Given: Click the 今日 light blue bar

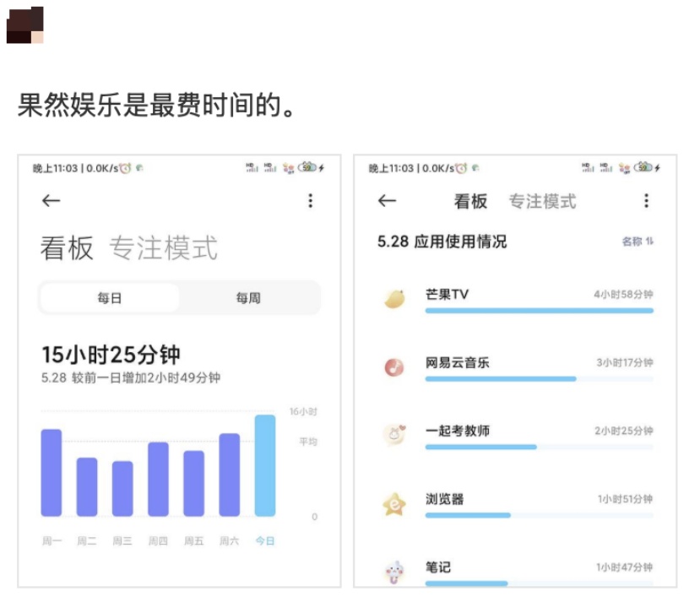Looking at the screenshot, I should [x=265, y=465].
